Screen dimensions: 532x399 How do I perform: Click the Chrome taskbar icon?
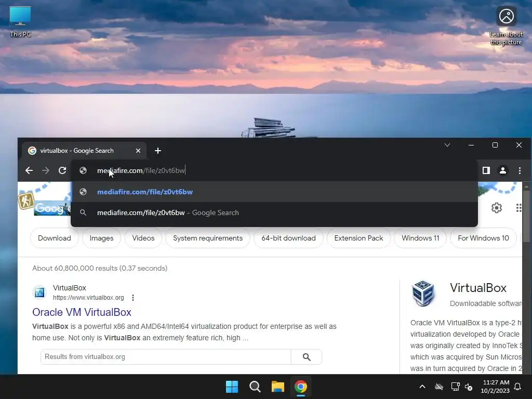coord(301,387)
